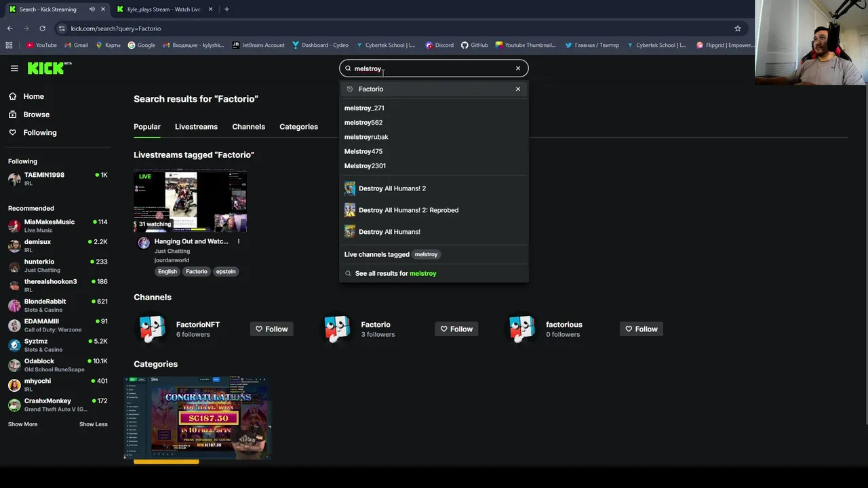Follow the Factorio channel
The height and width of the screenshot is (488, 868).
456,329
